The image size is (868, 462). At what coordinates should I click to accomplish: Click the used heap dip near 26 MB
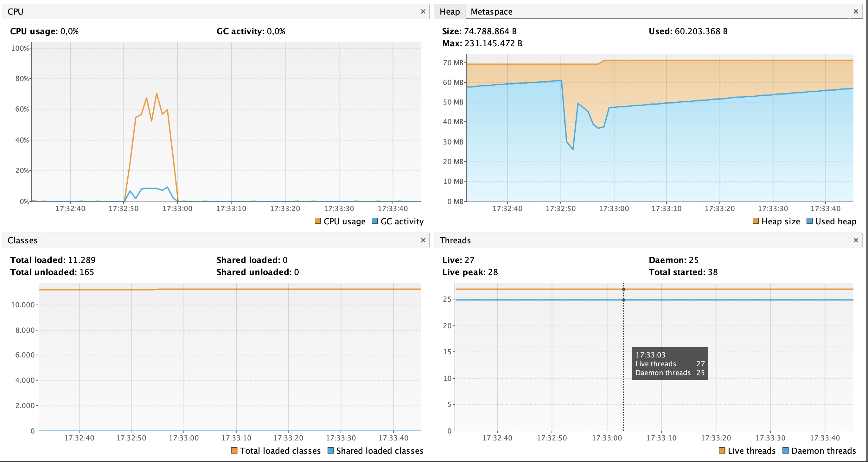572,149
